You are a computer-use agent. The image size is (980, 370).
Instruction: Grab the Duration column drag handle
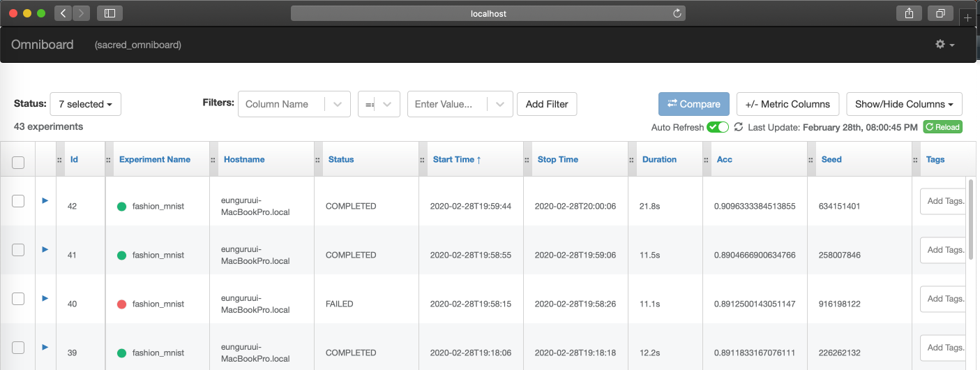coord(632,159)
